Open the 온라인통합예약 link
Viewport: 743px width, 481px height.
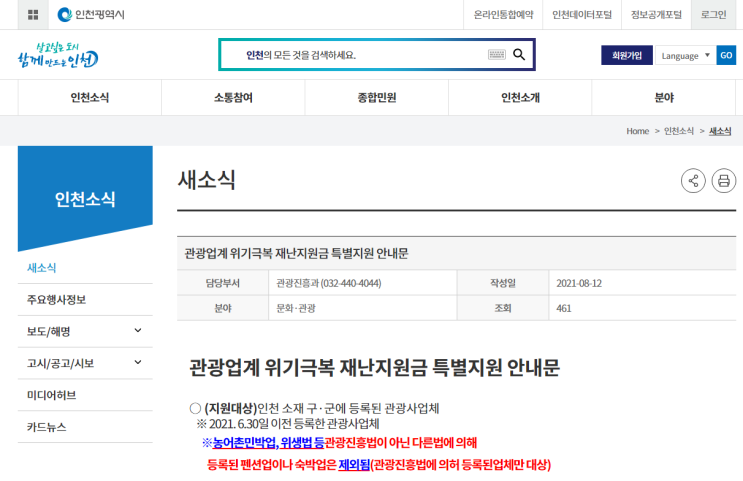click(x=503, y=15)
